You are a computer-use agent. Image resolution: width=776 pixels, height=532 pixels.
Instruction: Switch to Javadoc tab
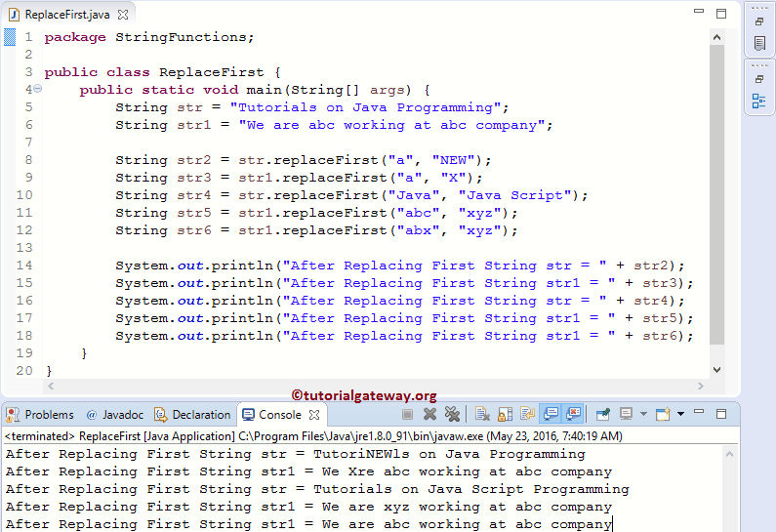click(x=115, y=415)
